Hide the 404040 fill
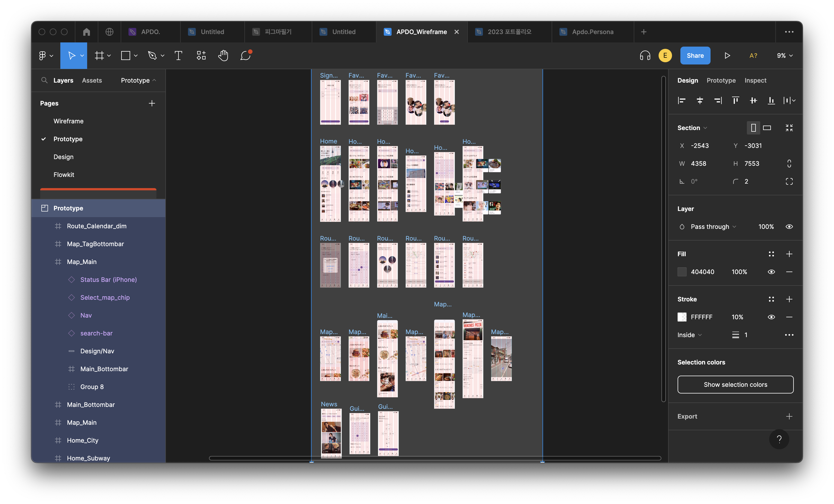The height and width of the screenshot is (504, 834). pos(771,272)
